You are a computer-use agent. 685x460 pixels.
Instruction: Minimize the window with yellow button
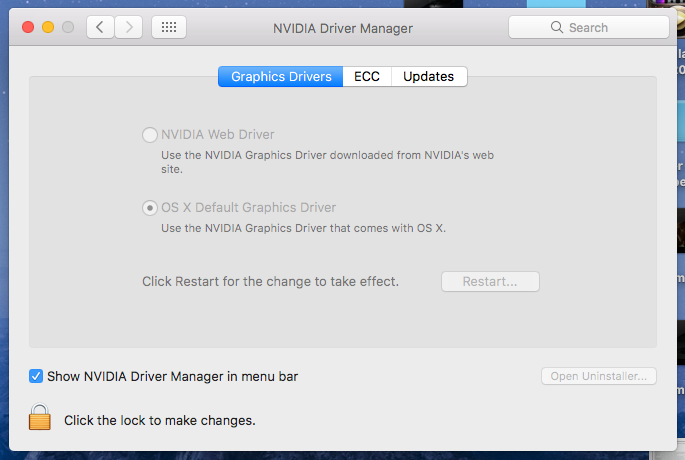click(48, 28)
